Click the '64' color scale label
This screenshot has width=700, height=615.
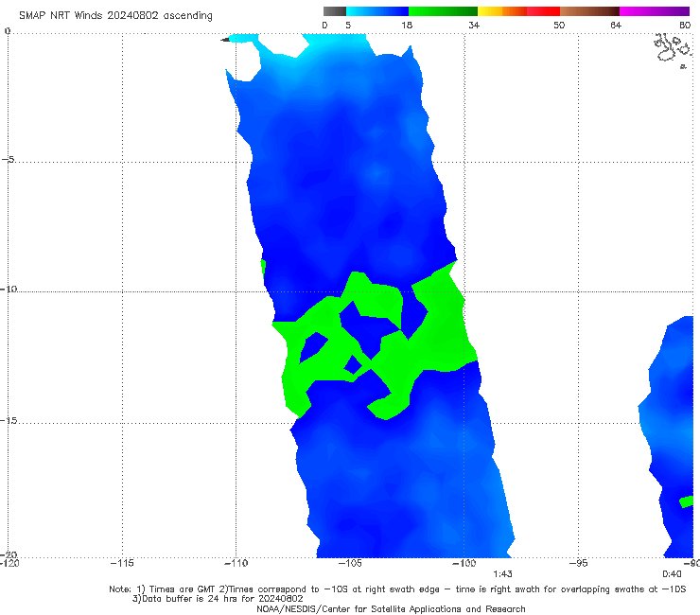click(616, 26)
